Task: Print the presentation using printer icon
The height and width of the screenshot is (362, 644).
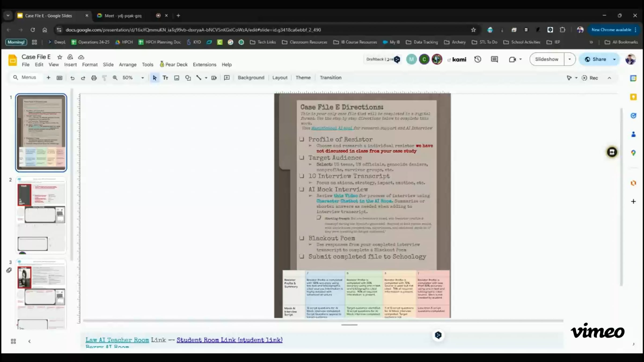Action: pyautogui.click(x=94, y=78)
